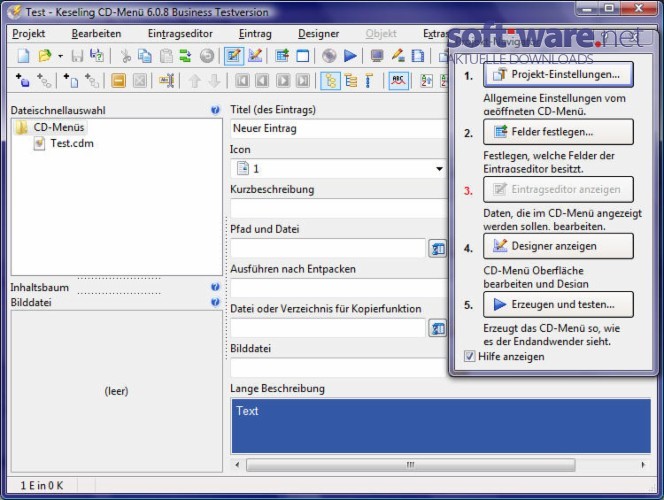Run the blue play triangle in toolbar
Screen dimensions: 664x500
[350, 55]
